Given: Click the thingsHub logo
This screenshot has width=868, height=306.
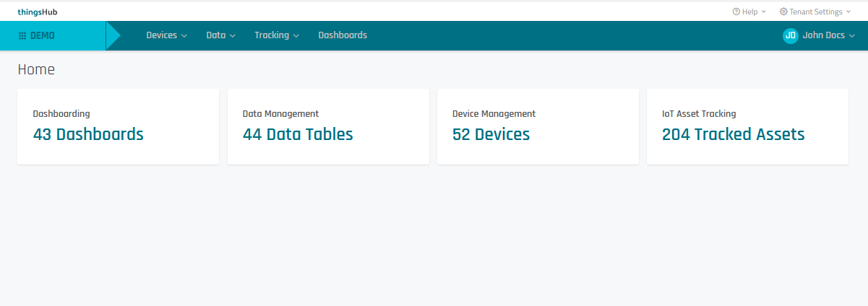Looking at the screenshot, I should click(x=37, y=12).
